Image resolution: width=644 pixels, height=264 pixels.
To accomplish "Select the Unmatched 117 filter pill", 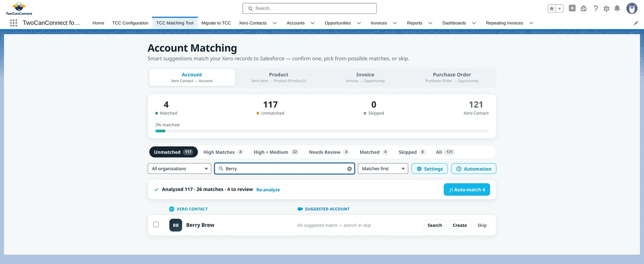I will coord(173,152).
